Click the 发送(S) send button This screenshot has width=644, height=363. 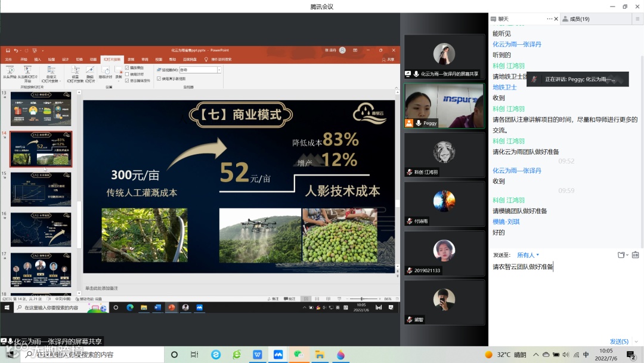pyautogui.click(x=619, y=342)
